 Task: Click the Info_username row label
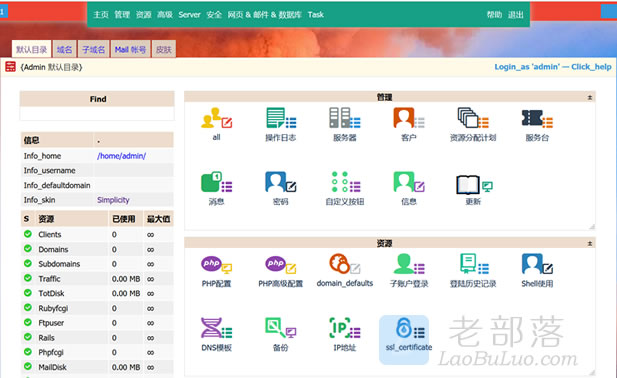pyautogui.click(x=49, y=170)
